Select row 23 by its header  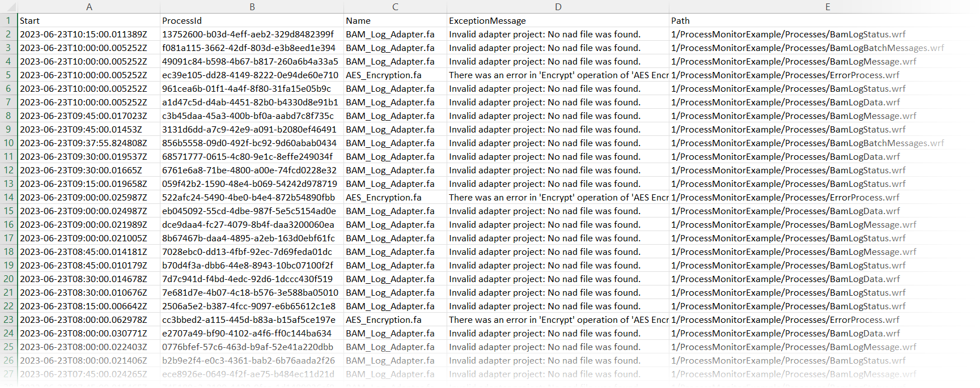click(9, 320)
